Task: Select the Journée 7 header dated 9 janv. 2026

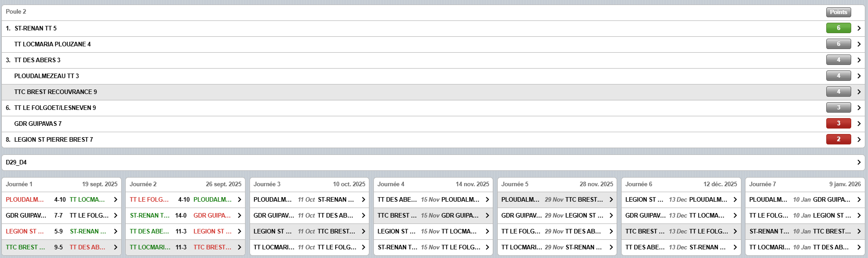Action: (804, 184)
